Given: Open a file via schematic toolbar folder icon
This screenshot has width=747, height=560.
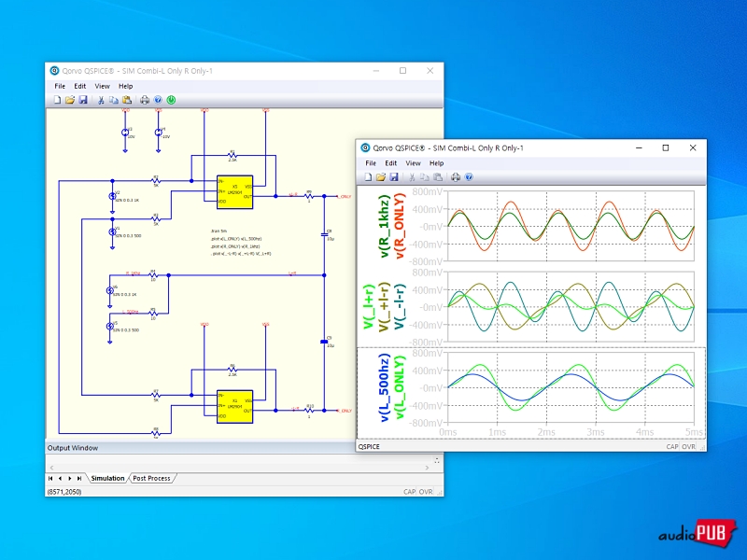Looking at the screenshot, I should coord(70,100).
